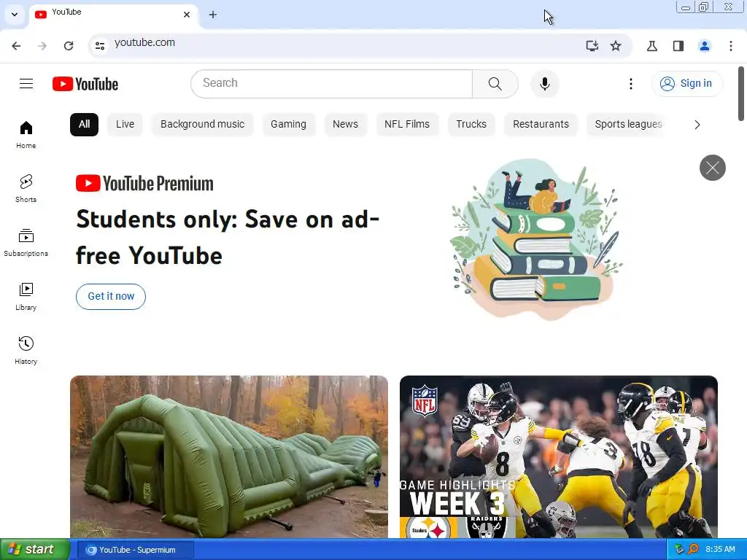Open the labs flask icon
Viewport: 747px width, 560px height.
pos(651,46)
